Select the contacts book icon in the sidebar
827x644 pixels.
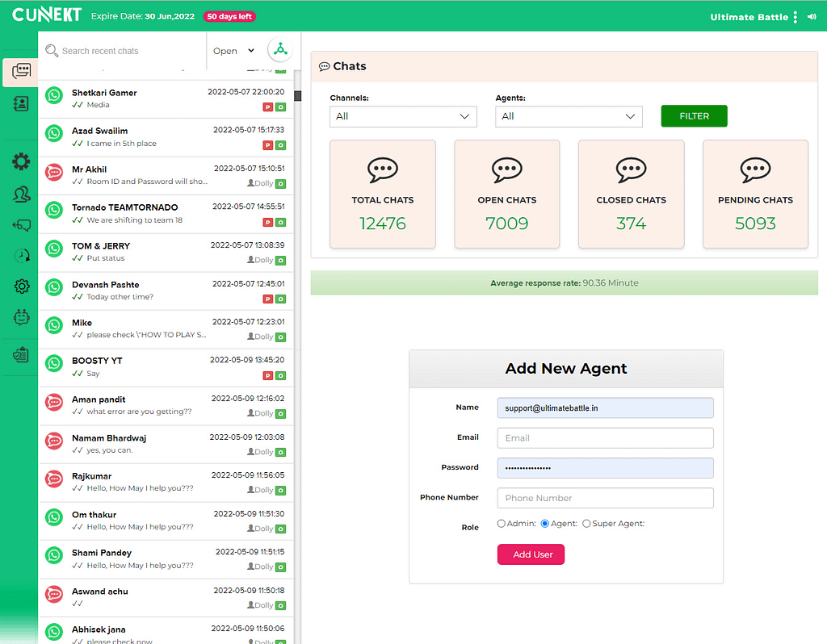[x=22, y=103]
